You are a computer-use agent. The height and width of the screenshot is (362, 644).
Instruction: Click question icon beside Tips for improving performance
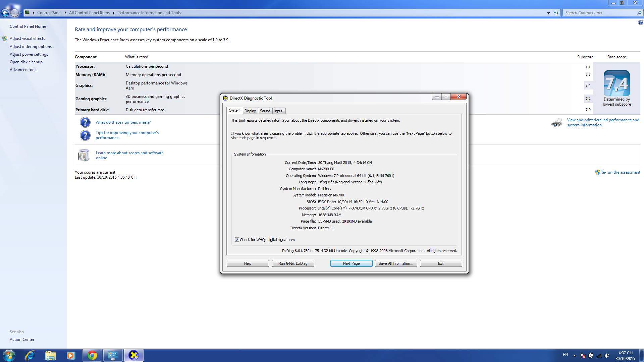85,135
